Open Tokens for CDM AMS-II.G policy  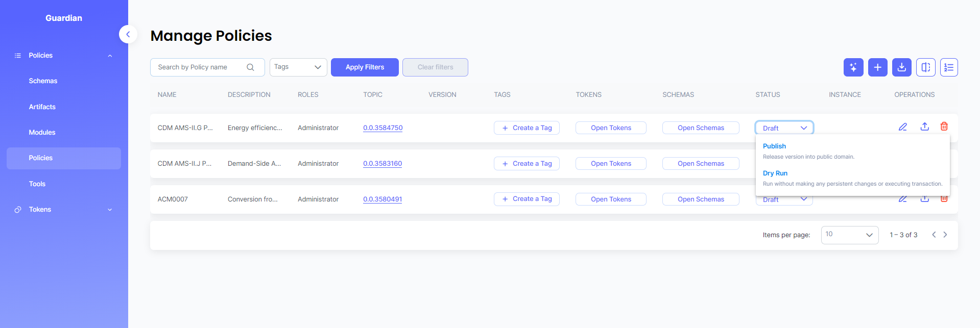pos(611,128)
